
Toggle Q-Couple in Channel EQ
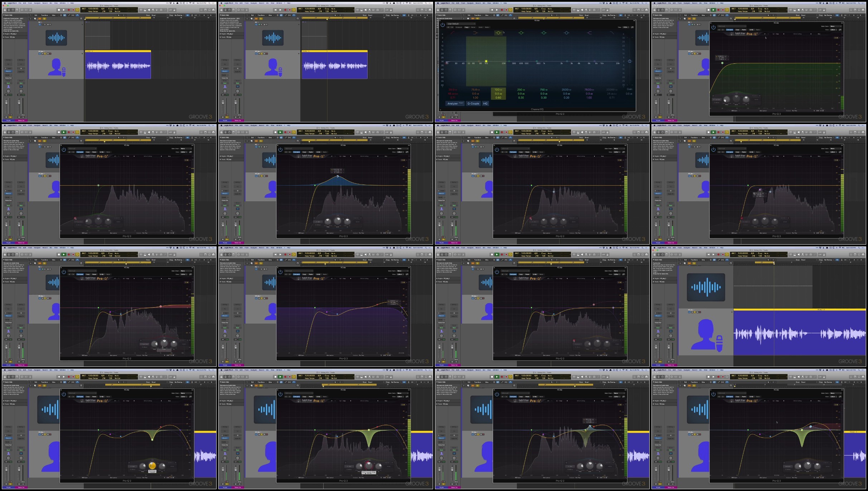(473, 103)
